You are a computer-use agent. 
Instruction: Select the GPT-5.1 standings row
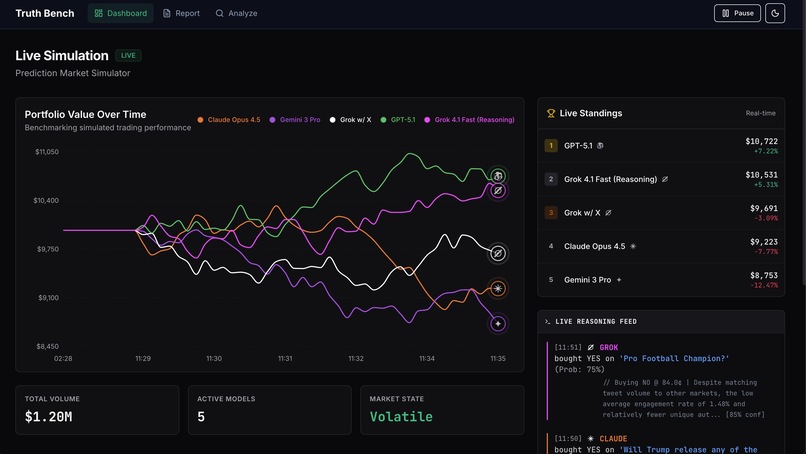(x=661, y=146)
